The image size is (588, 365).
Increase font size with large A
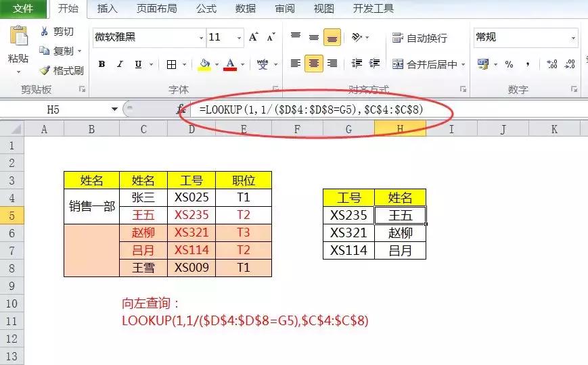tap(254, 36)
